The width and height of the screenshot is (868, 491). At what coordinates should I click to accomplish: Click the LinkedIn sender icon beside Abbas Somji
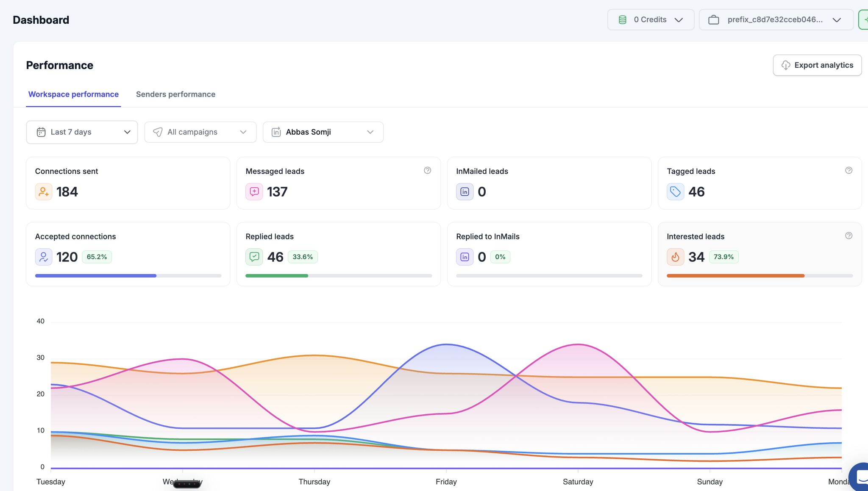(x=276, y=132)
